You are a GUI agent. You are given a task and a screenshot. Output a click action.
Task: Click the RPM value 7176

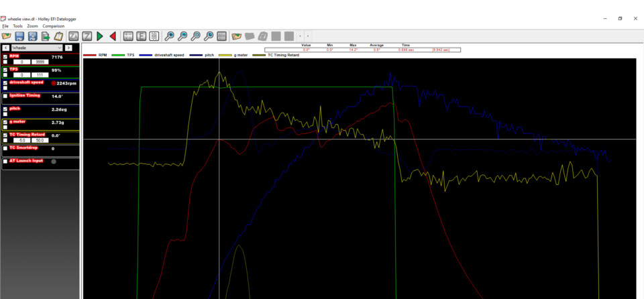tap(57, 57)
